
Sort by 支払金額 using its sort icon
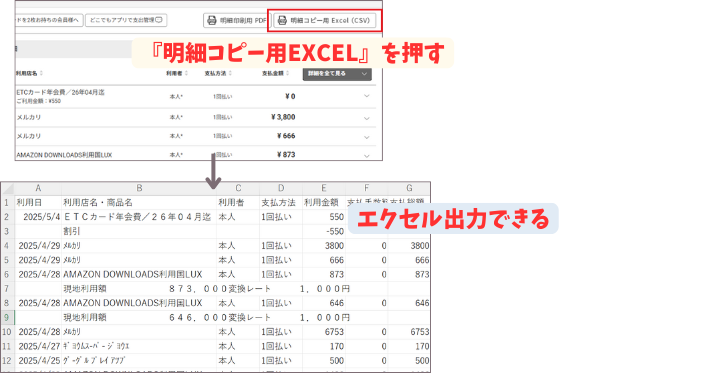(287, 73)
